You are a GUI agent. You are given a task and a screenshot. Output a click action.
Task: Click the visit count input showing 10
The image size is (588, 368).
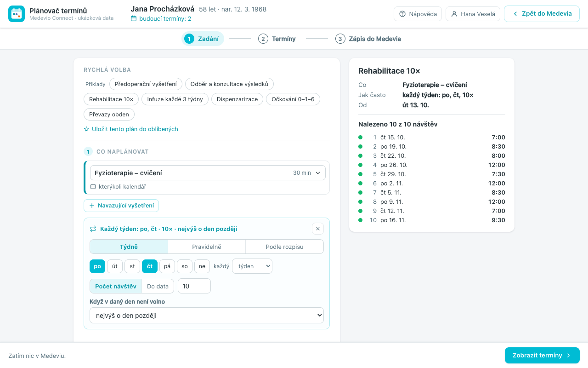click(194, 286)
